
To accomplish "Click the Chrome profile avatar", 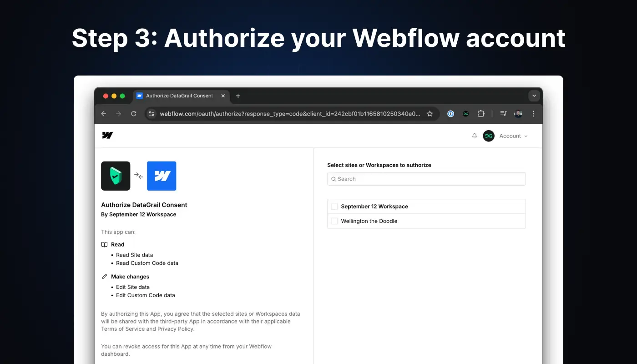I will click(518, 114).
